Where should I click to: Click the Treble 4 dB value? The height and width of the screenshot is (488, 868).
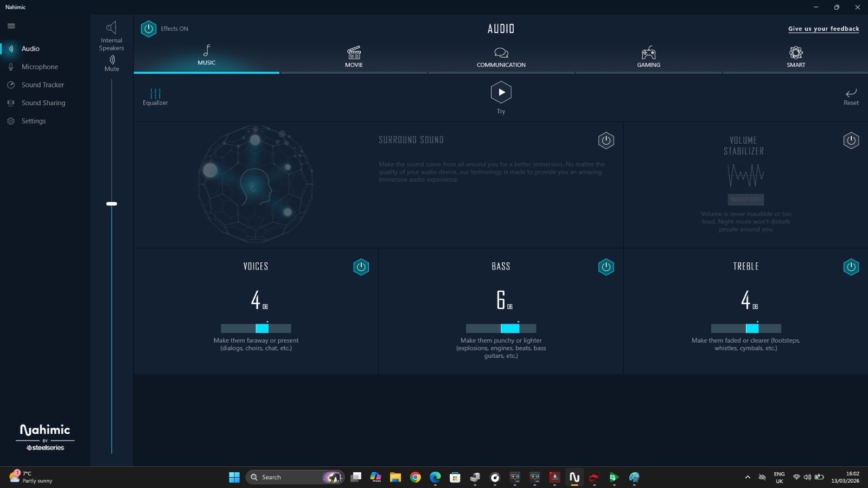pos(750,300)
